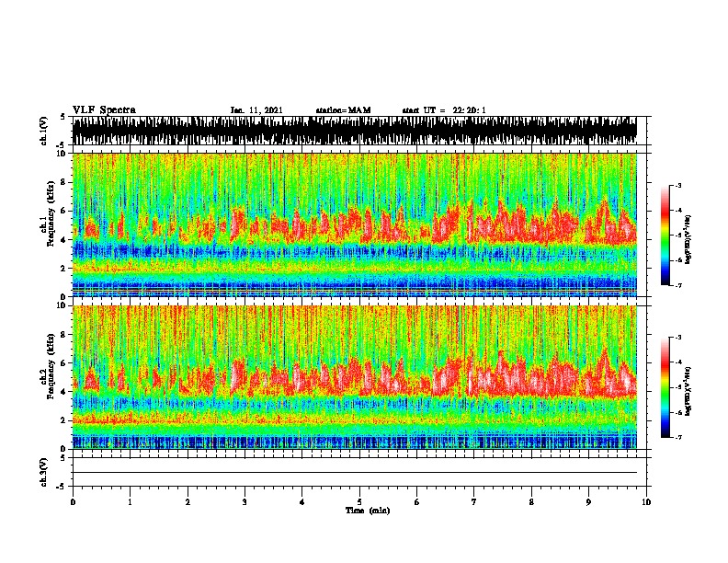728x563 pixels.
Task: Click time axis tick label '5'
Action: click(x=359, y=502)
